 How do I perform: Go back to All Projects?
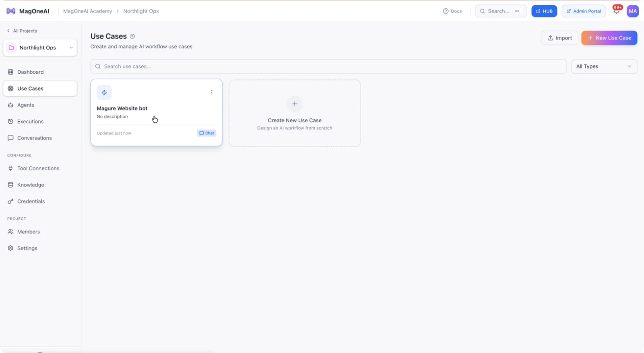22,31
